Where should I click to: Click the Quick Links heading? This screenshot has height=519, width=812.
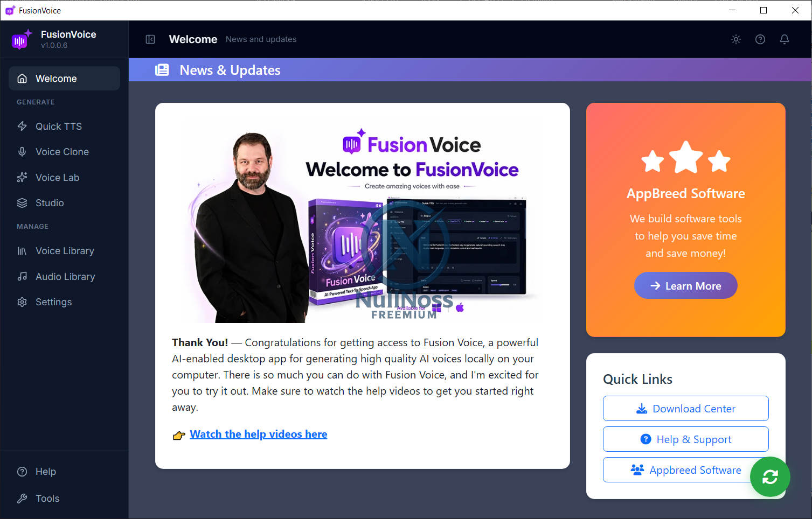[x=638, y=380]
